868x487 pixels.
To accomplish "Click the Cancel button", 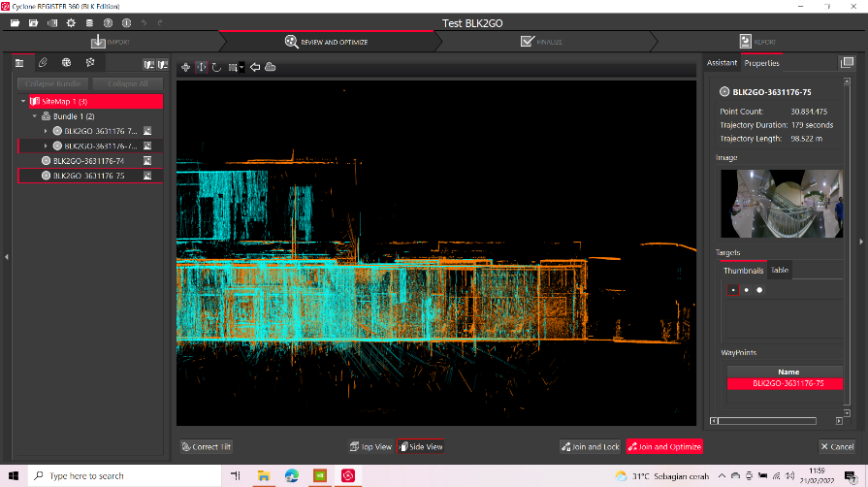I will [x=837, y=446].
